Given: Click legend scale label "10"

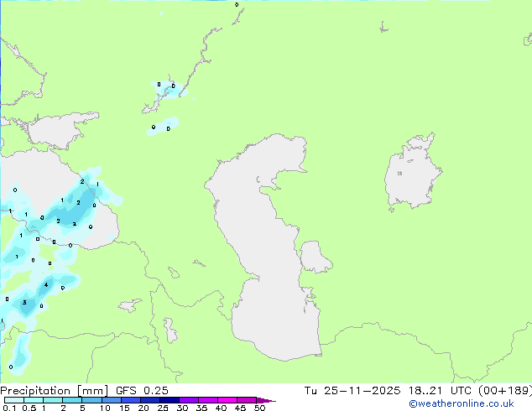Looking at the screenshot, I should coord(105,408).
